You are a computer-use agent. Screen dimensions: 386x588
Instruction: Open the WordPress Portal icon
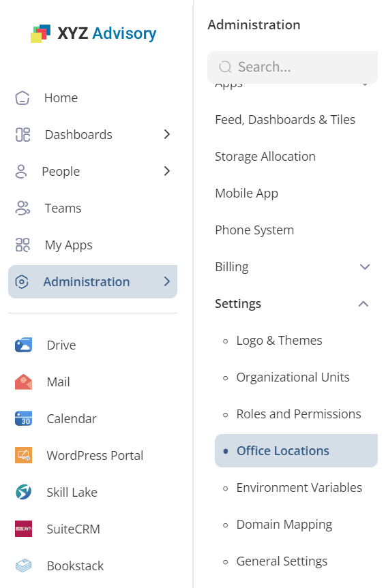click(x=23, y=455)
